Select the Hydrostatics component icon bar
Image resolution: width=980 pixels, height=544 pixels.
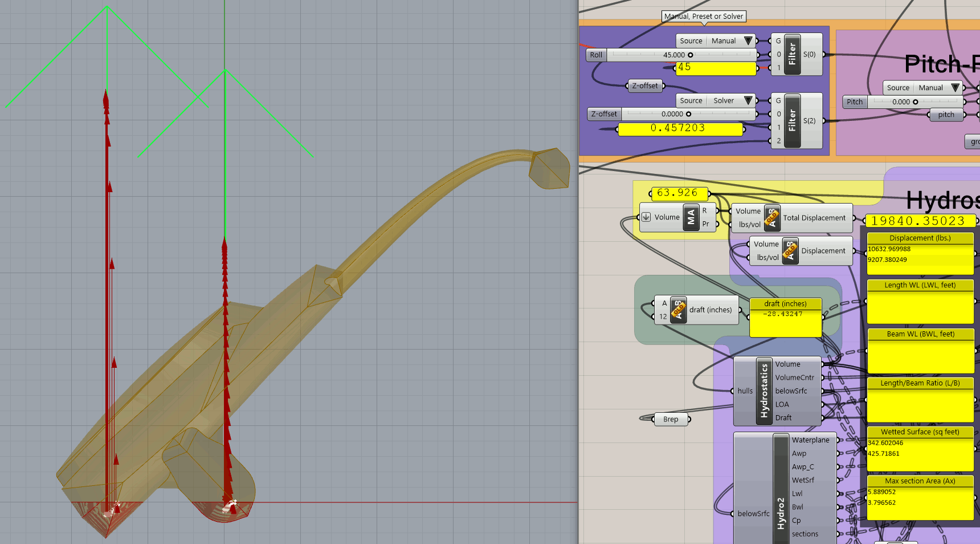click(764, 391)
